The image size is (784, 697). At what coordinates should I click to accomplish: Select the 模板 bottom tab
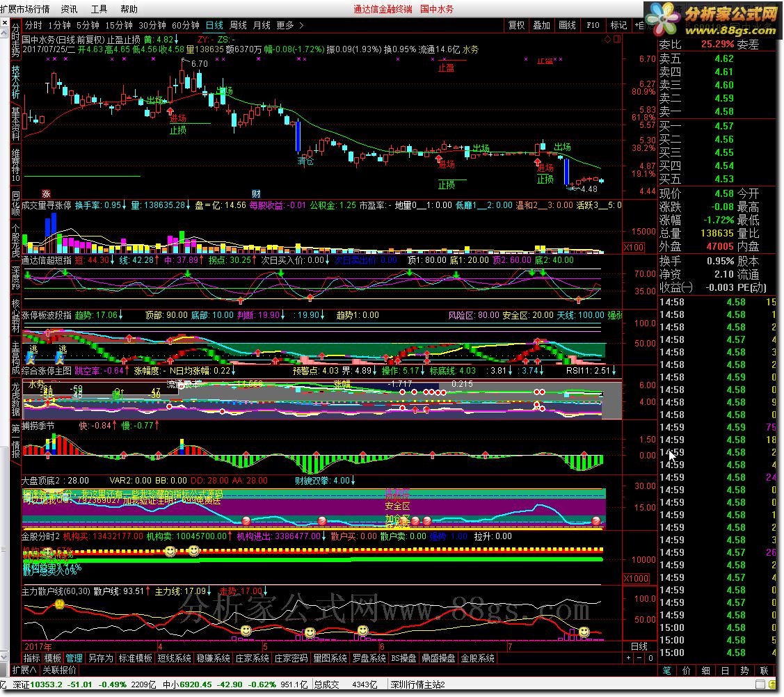click(x=53, y=658)
